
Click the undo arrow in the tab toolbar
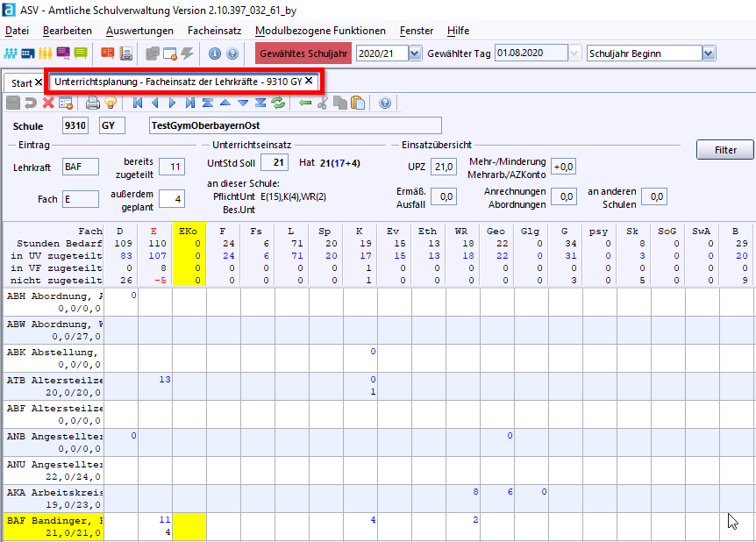click(x=31, y=103)
